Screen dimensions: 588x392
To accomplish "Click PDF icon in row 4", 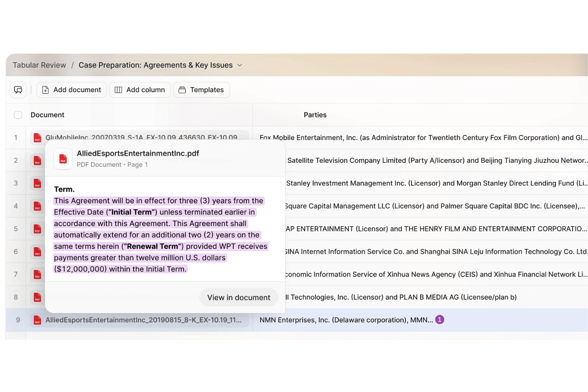I will pos(37,206).
